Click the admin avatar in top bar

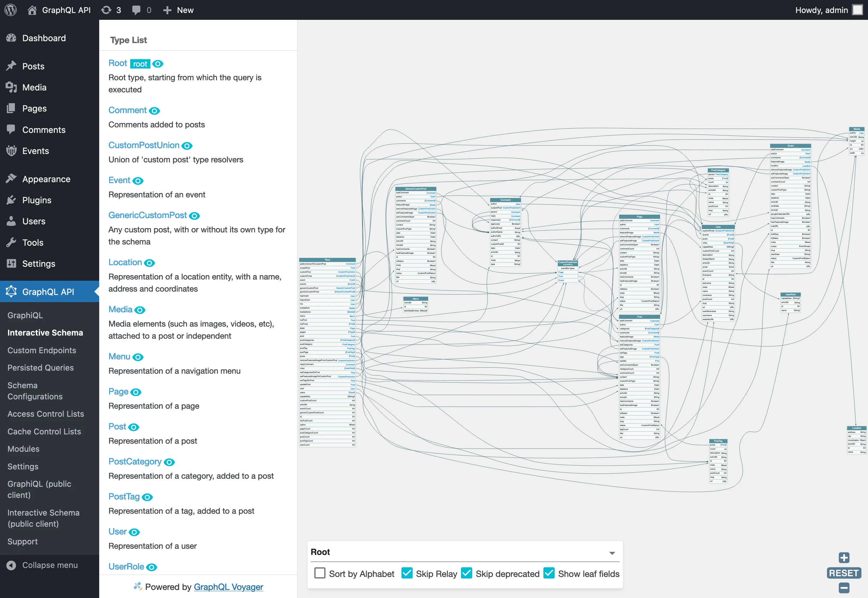[x=857, y=10]
